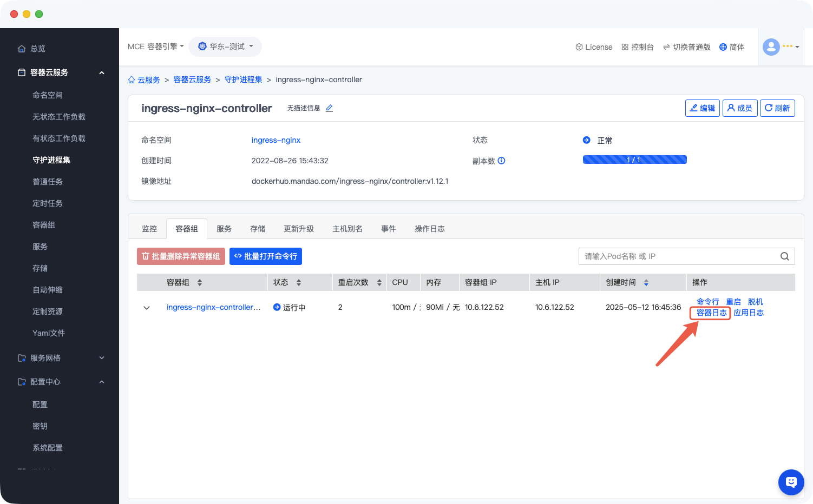Switch to the 更新升级 tab
The width and height of the screenshot is (813, 504).
click(298, 229)
